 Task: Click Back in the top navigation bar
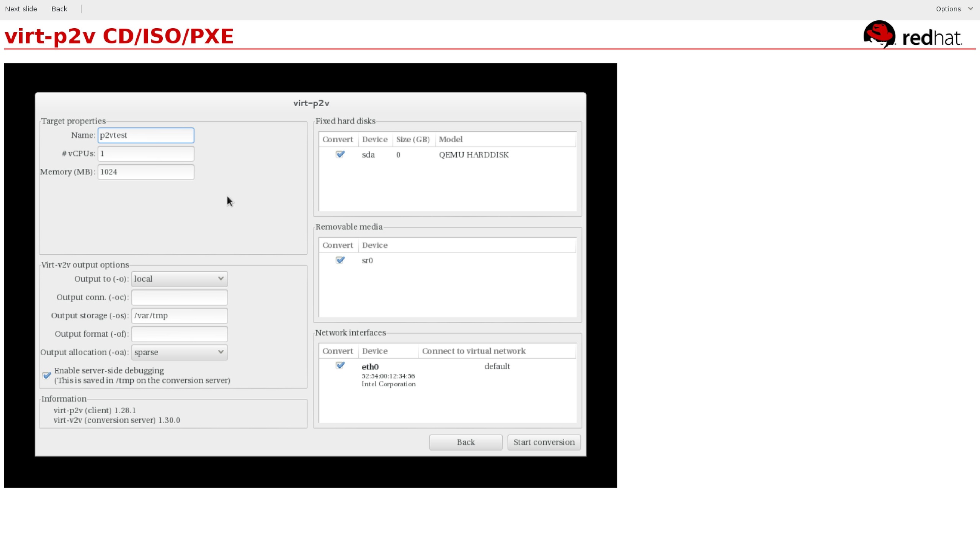click(x=59, y=9)
